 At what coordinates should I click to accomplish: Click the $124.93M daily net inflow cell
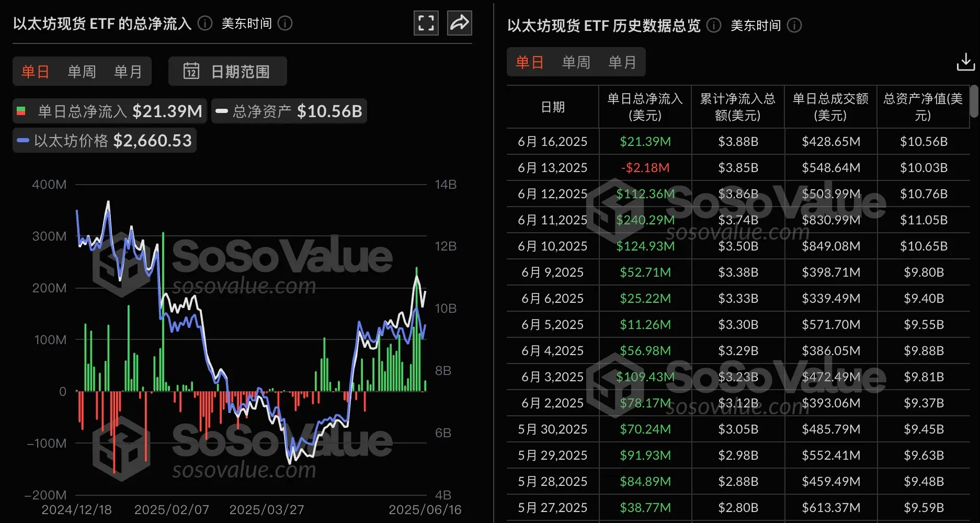click(x=645, y=246)
